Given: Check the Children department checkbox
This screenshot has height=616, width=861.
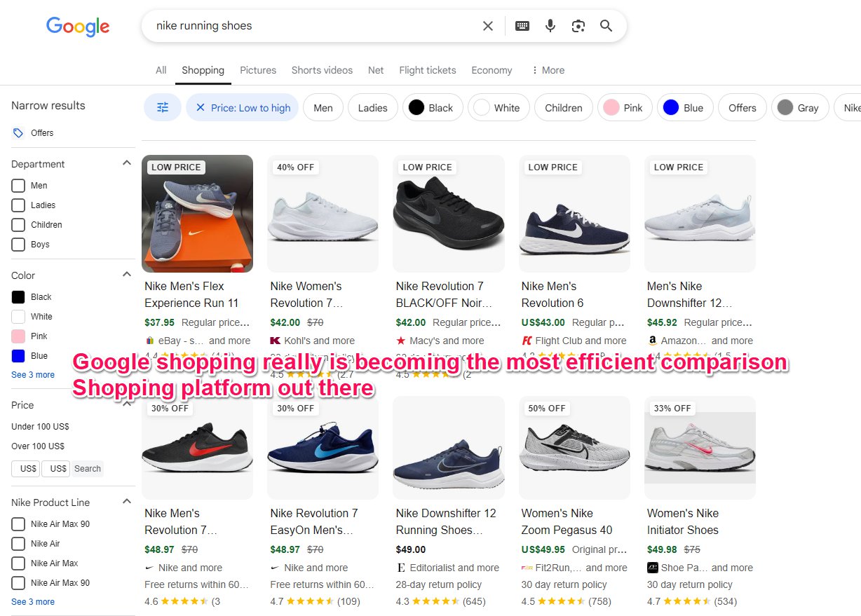Looking at the screenshot, I should (18, 225).
